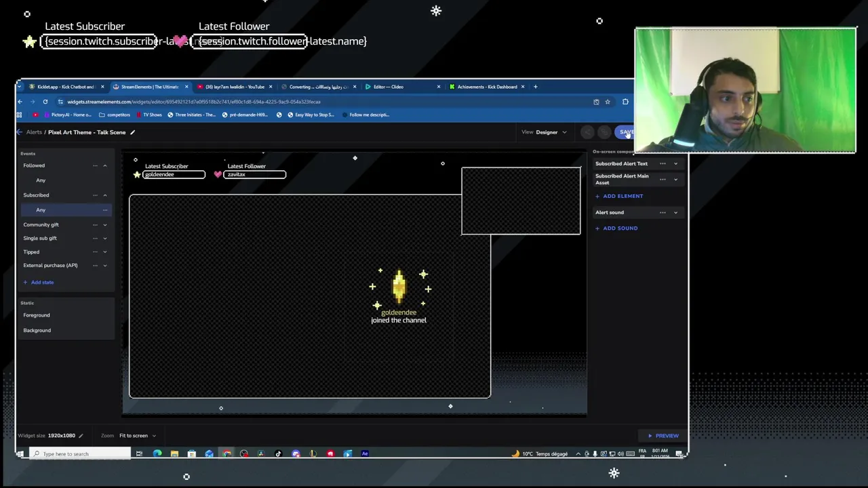
Task: Open External purchase (API) options three dots
Action: 95,265
